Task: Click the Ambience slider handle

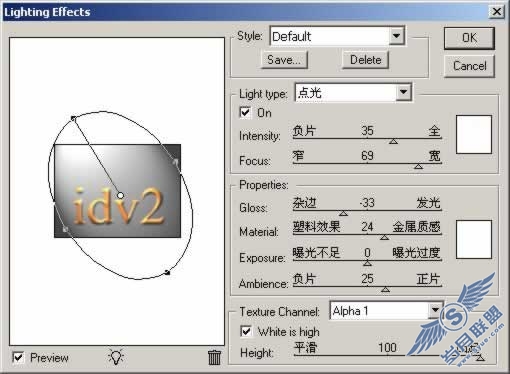Action: (385, 289)
